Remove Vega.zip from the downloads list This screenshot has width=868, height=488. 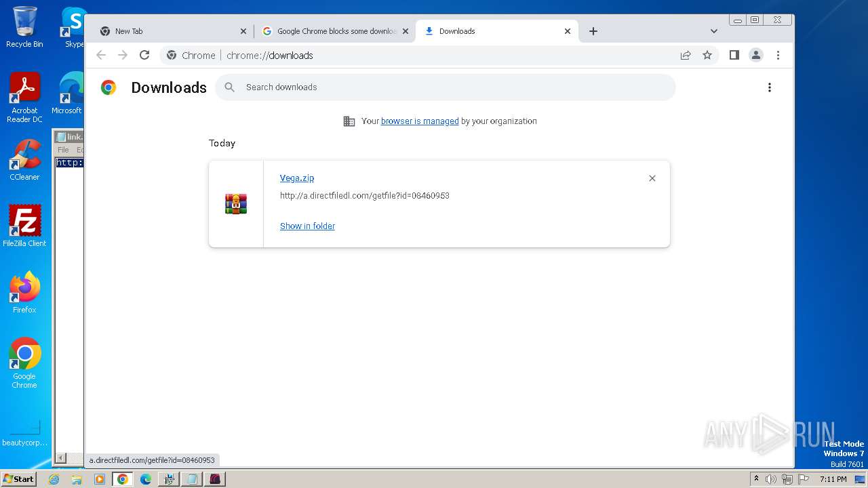point(652,178)
